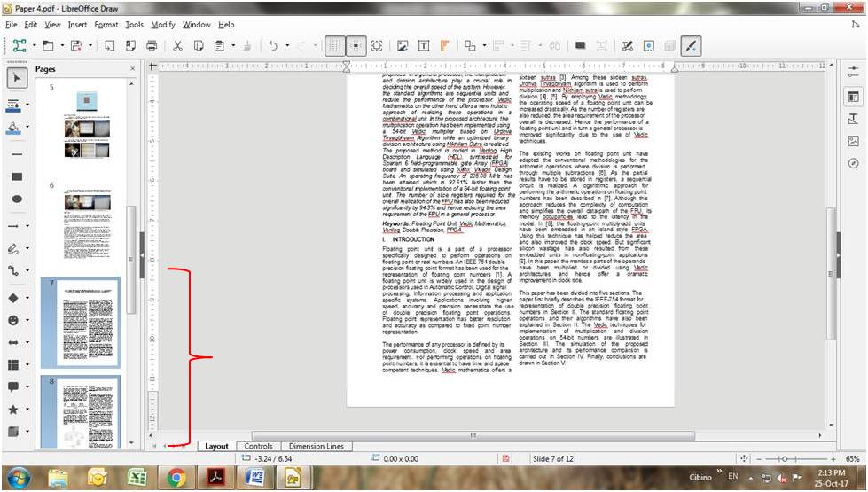
Task: Select the 3D Objects tool
Action: 14,431
